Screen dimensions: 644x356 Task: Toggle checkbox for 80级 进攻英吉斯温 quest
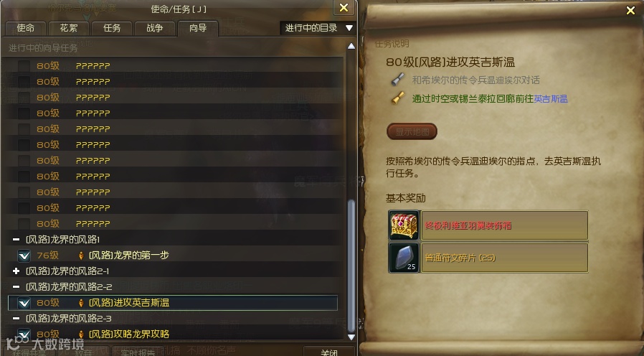24,303
